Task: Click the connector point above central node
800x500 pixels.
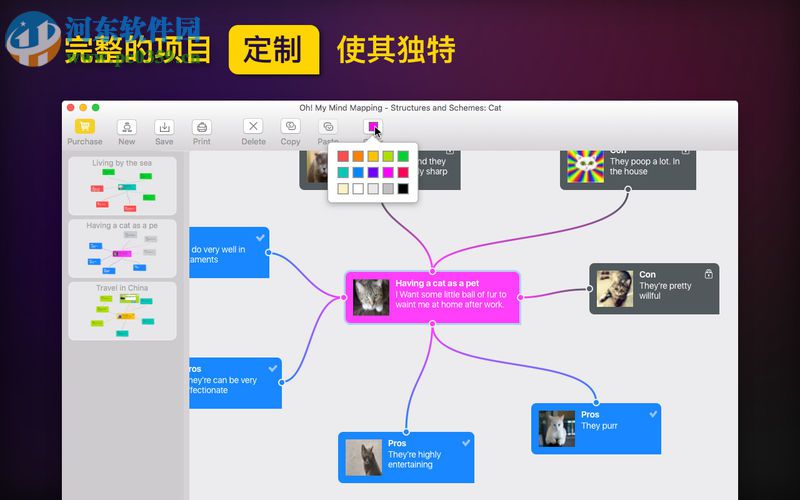Action: tap(433, 271)
